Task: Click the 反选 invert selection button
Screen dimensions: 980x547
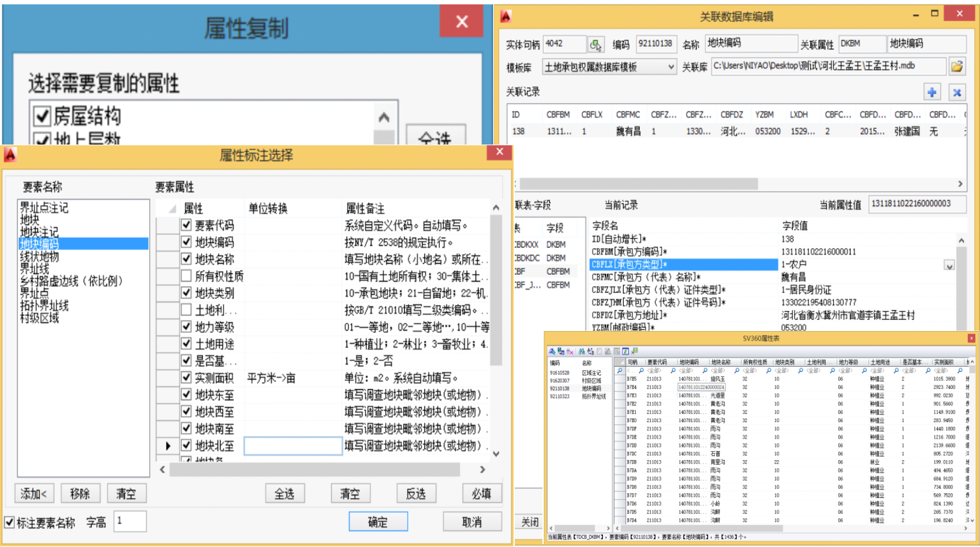Action: tap(416, 493)
